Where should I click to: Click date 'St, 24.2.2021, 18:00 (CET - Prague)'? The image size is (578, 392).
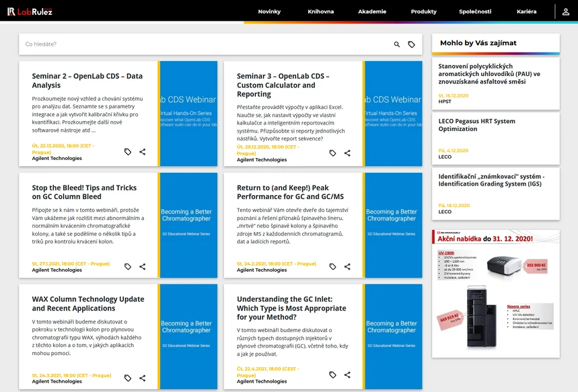tap(277, 264)
